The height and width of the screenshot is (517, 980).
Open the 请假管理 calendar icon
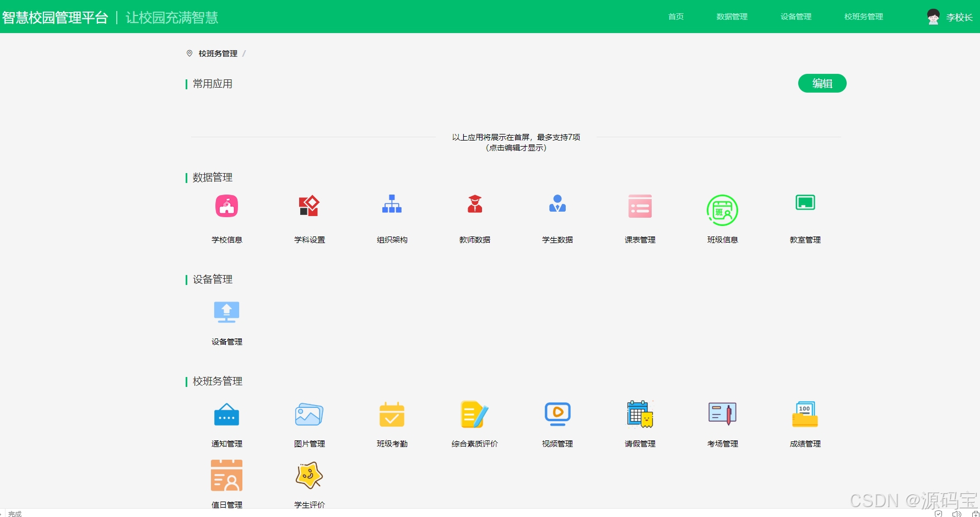(640, 414)
